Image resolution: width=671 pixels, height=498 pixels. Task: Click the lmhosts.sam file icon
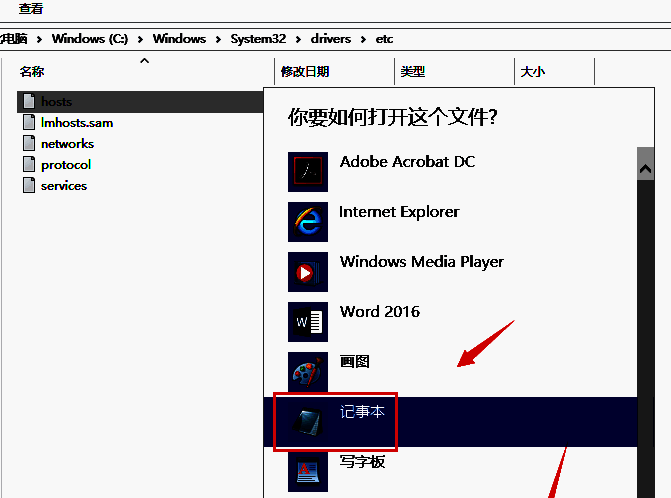(29, 122)
